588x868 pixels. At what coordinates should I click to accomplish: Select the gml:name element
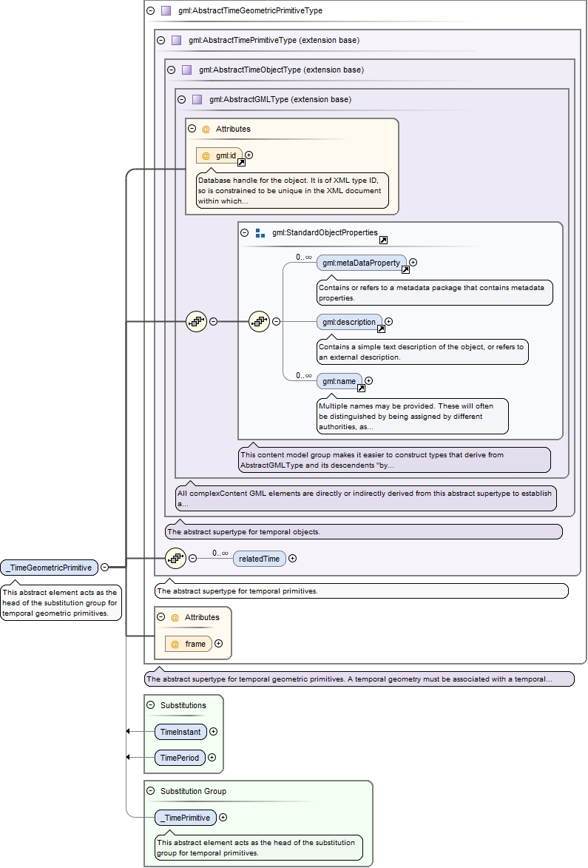pyautogui.click(x=339, y=381)
